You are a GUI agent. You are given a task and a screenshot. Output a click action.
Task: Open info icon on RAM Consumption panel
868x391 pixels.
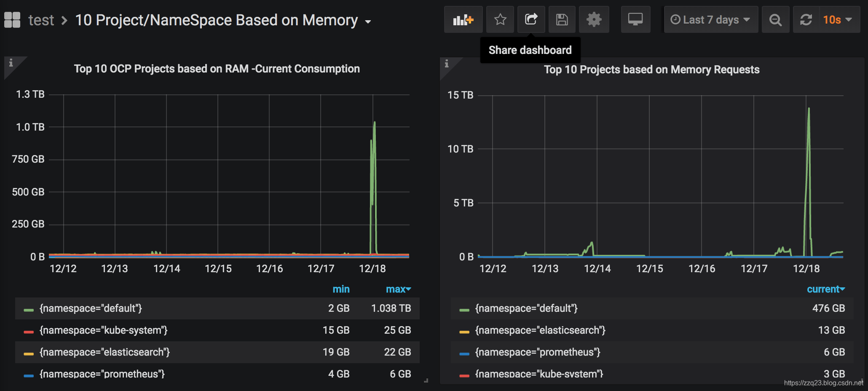click(11, 63)
